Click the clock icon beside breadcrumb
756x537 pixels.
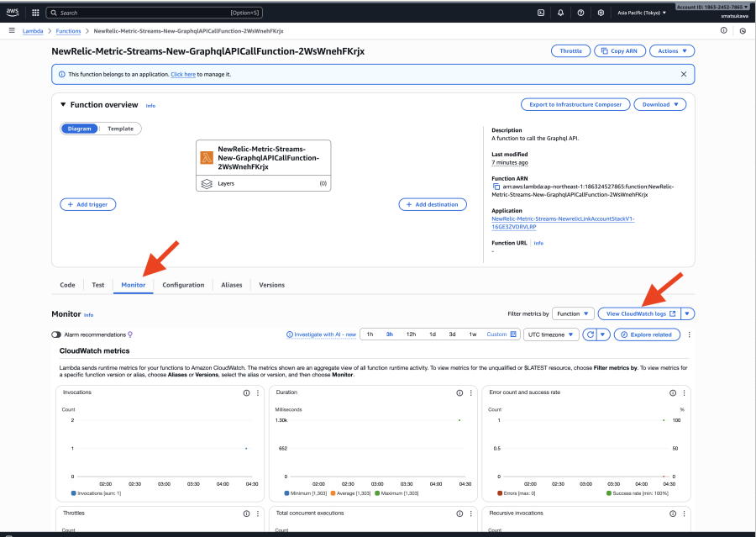(743, 31)
